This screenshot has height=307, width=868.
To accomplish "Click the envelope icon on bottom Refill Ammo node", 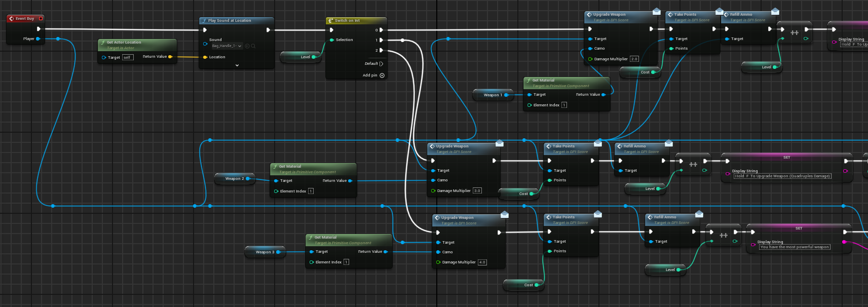I will pos(699,214).
